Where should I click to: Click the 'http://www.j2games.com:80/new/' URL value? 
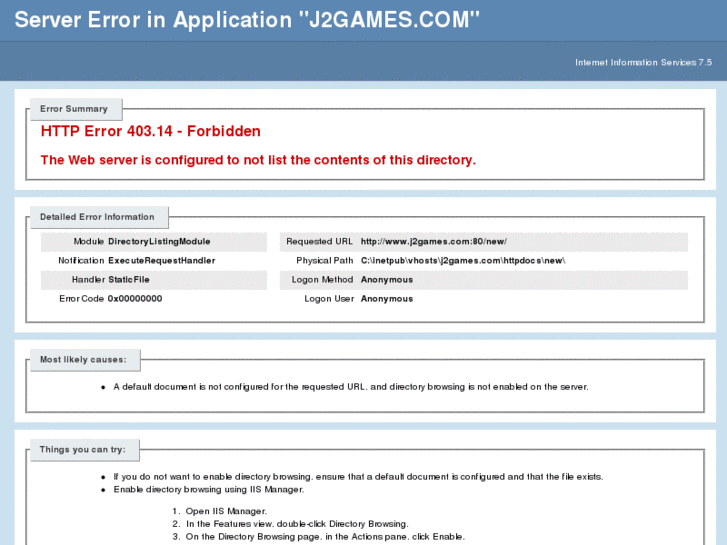(x=434, y=242)
